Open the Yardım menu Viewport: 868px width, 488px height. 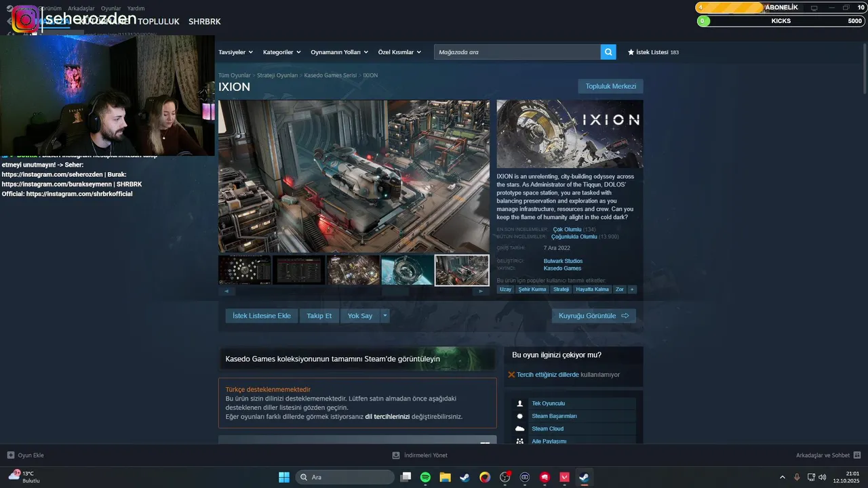point(136,8)
